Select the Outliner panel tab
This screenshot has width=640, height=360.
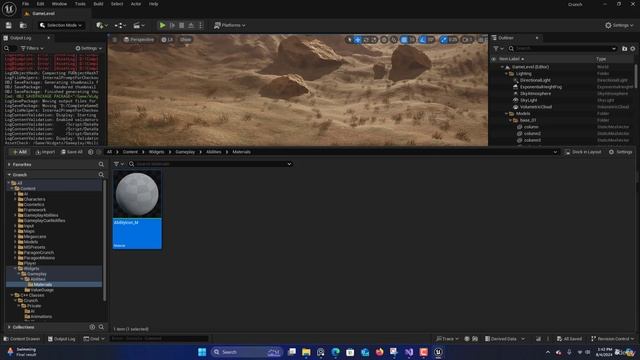click(506, 38)
